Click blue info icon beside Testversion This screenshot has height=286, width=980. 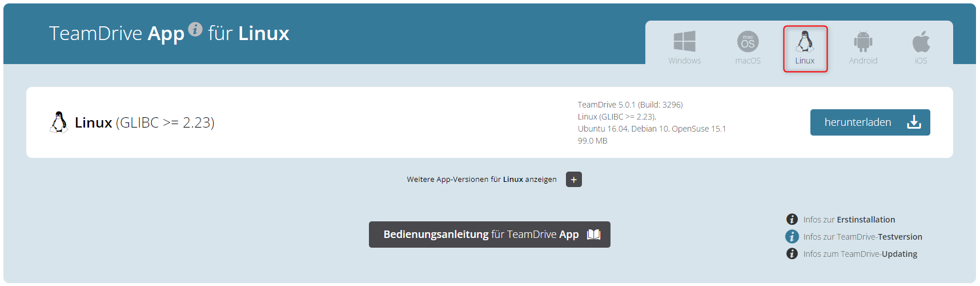click(x=792, y=236)
